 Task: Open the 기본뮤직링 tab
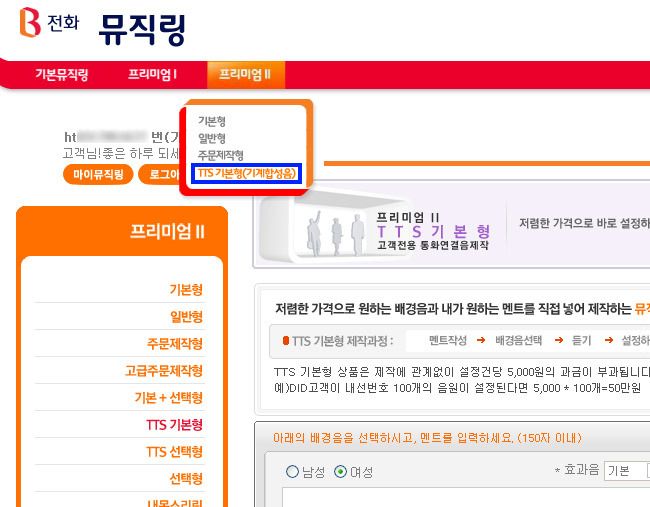(61, 74)
